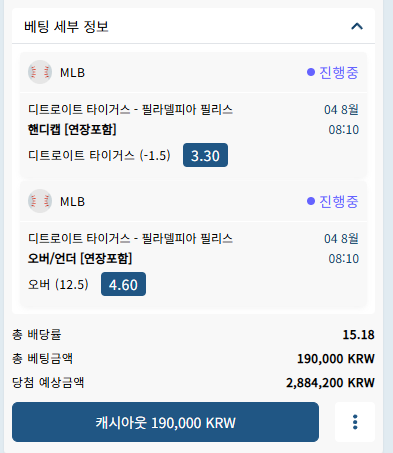Viewport: 393px width, 453px height.
Task: Click the baseball icon of first MLB bet
Action: pos(40,72)
